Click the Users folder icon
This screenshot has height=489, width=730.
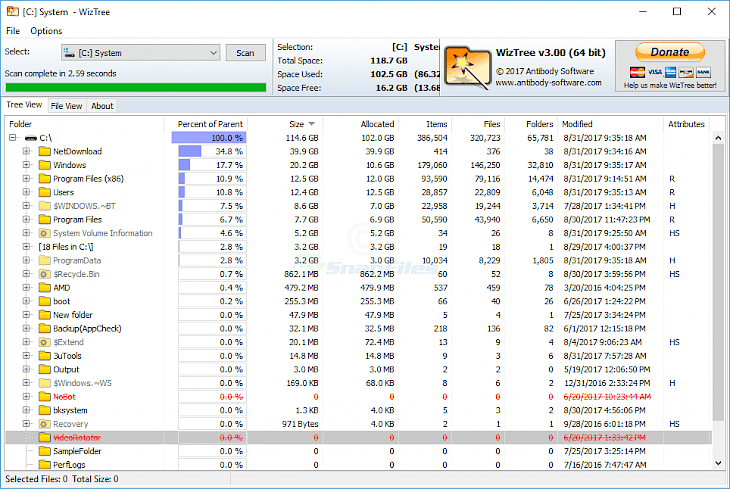(x=45, y=192)
